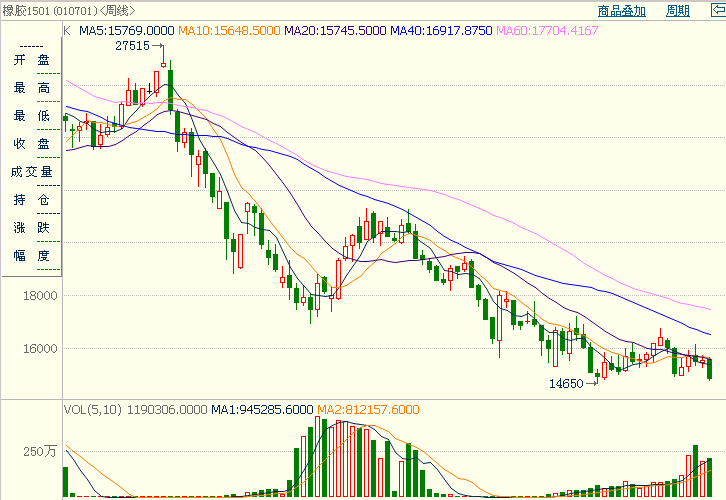The image size is (726, 500).
Task: Click the 涨跌 field in side panel
Action: pyautogui.click(x=30, y=228)
